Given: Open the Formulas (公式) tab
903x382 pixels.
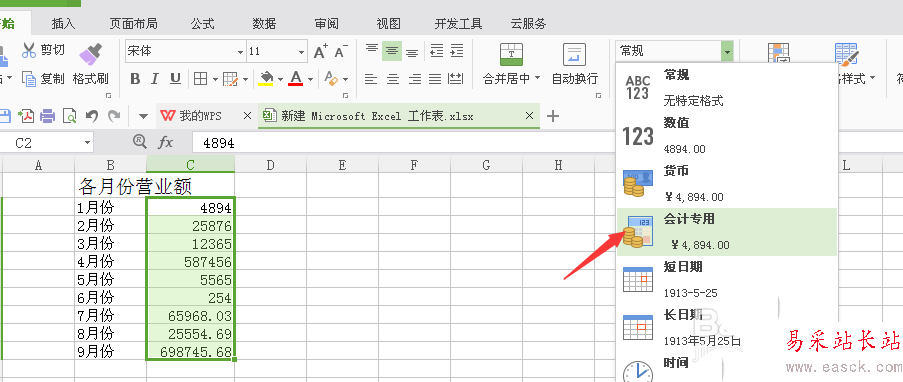Looking at the screenshot, I should point(203,24).
